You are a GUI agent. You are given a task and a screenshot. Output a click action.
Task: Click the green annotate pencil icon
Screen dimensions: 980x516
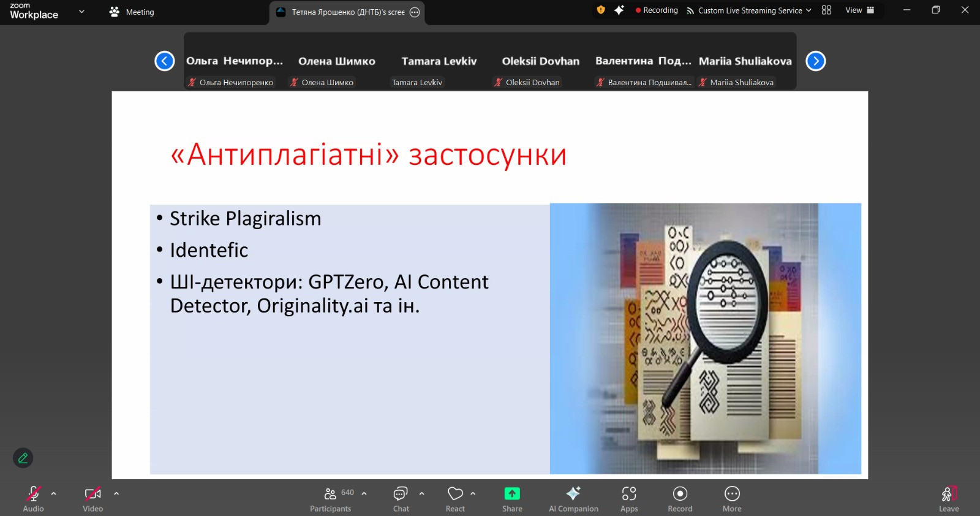click(23, 458)
